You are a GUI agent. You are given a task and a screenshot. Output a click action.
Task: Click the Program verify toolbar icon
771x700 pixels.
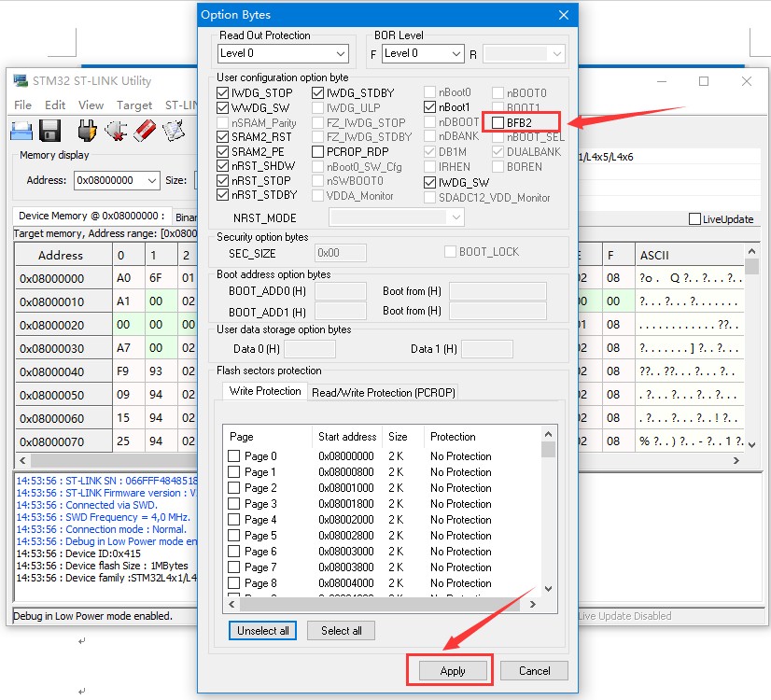pos(174,131)
